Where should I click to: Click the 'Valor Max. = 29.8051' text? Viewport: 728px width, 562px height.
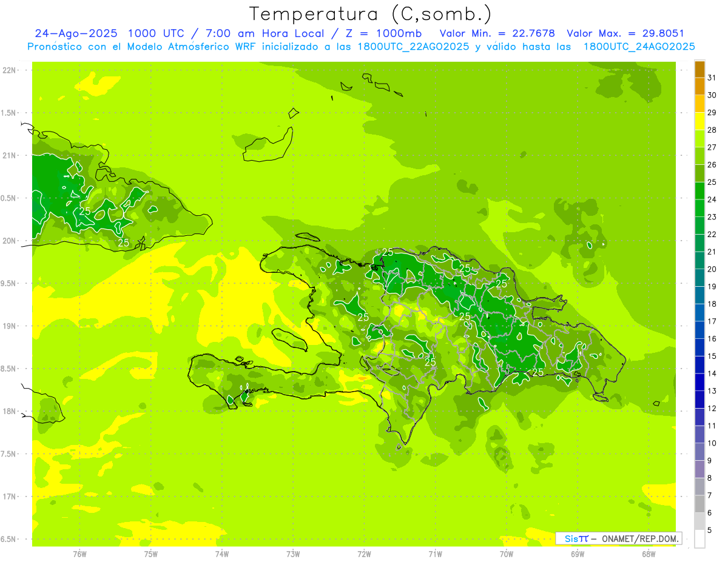(625, 34)
